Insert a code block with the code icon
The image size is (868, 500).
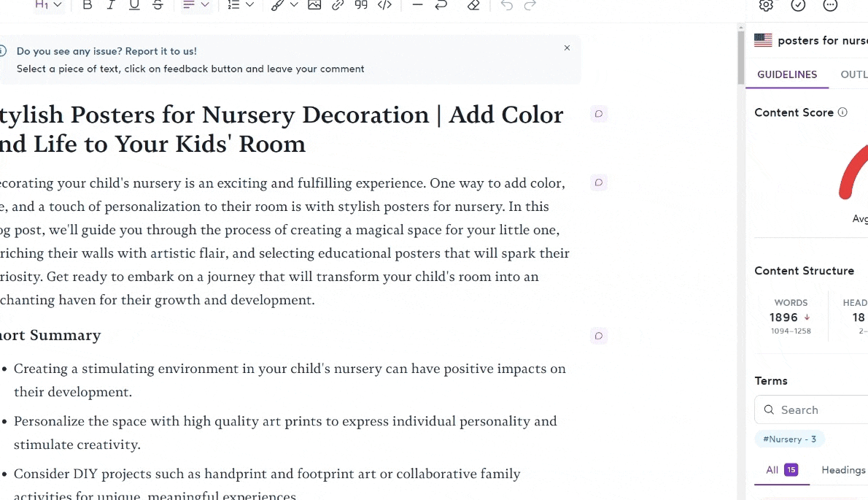384,5
